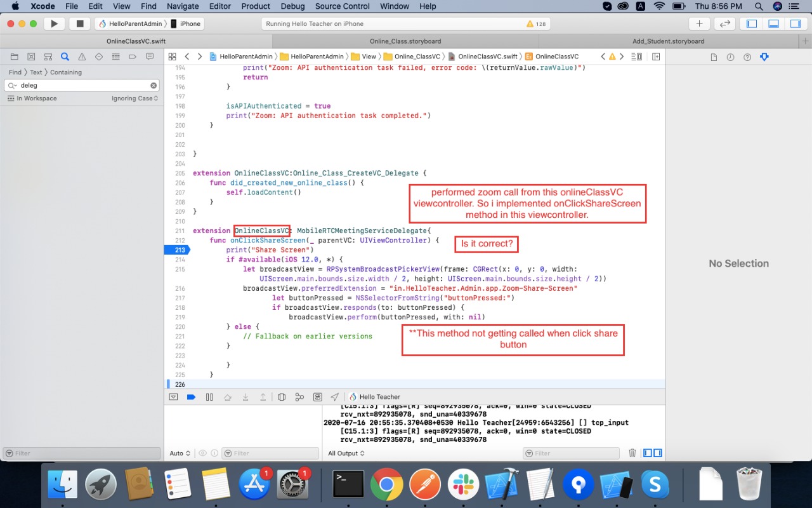Click Simulate Location arrow icon
Viewport: 812px width, 508px height.
335,397
